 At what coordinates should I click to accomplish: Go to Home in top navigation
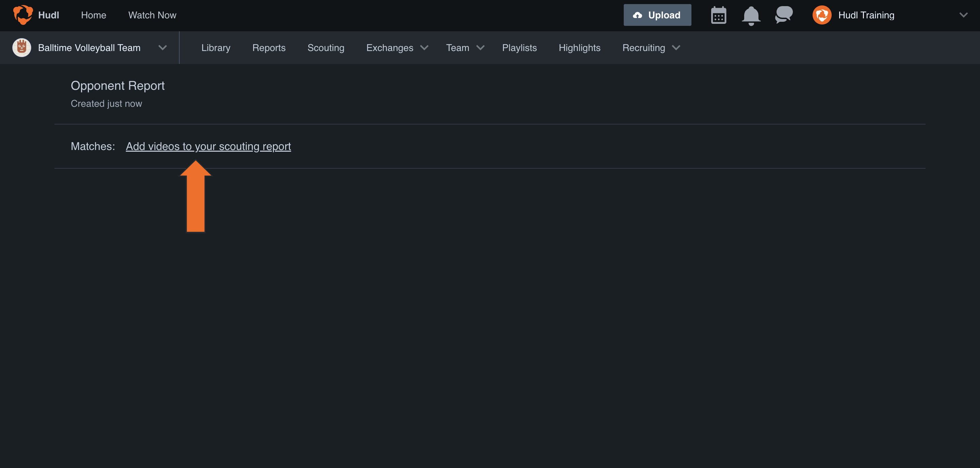pyautogui.click(x=94, y=15)
